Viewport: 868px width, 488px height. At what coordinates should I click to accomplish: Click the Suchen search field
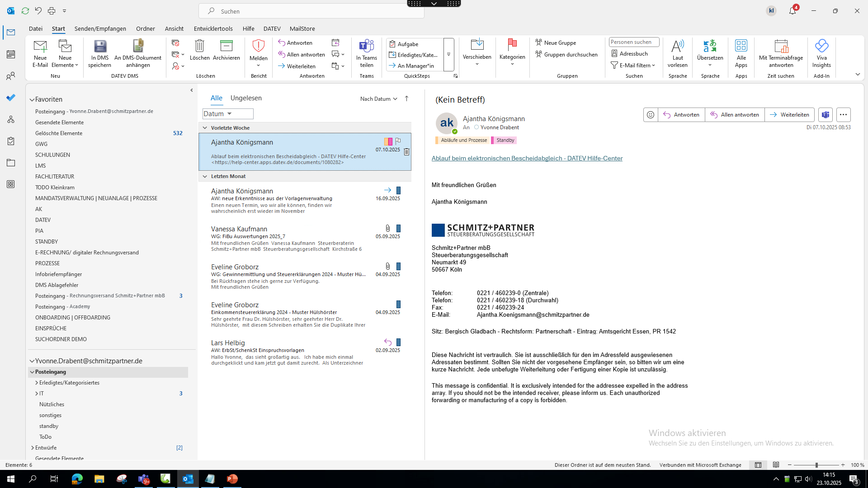click(311, 11)
